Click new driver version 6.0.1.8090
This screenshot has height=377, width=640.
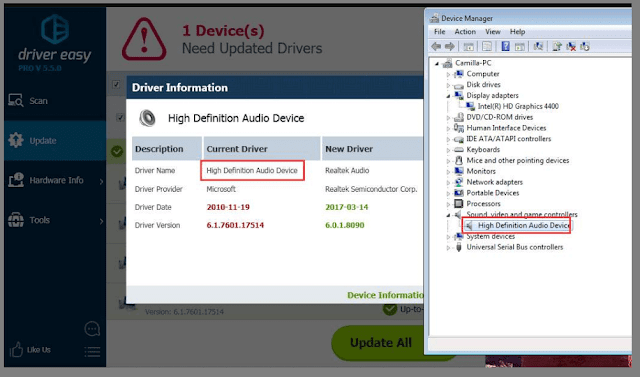click(x=344, y=225)
